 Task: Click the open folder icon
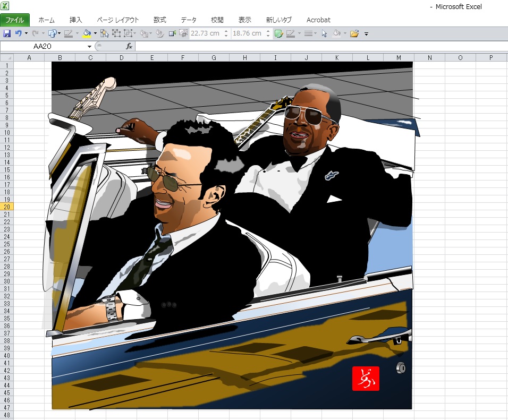point(354,33)
